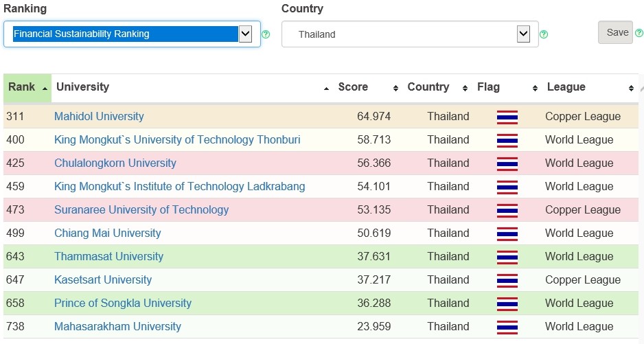Open Prince of Songkla University link

click(x=123, y=303)
